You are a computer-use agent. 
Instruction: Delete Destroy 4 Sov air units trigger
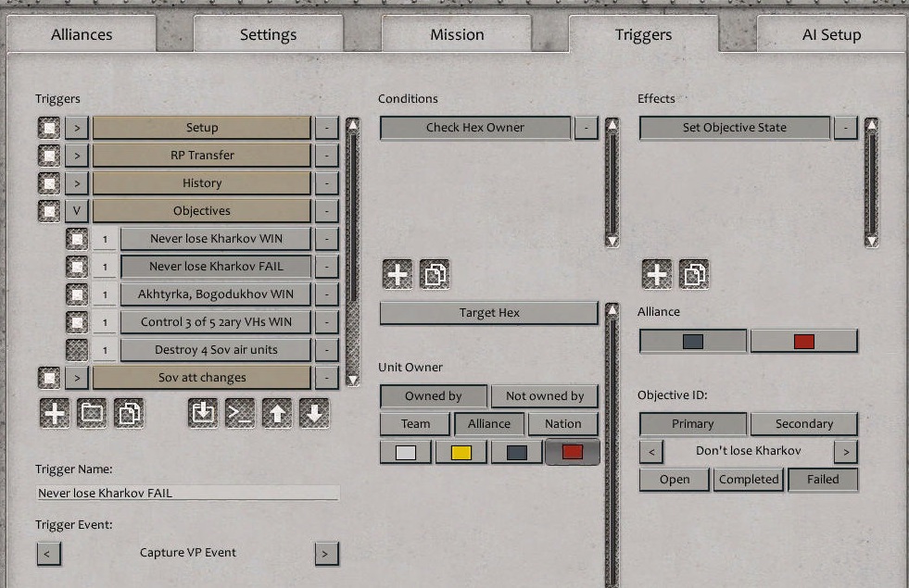click(327, 350)
